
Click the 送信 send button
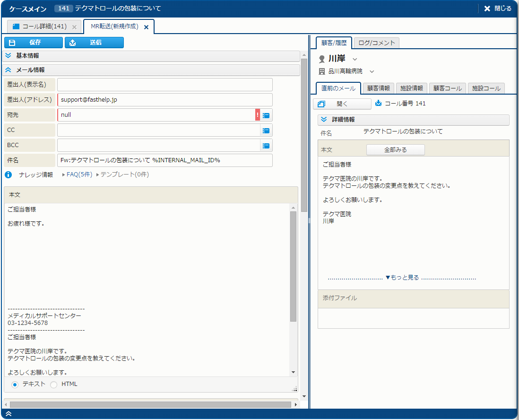pyautogui.click(x=94, y=43)
